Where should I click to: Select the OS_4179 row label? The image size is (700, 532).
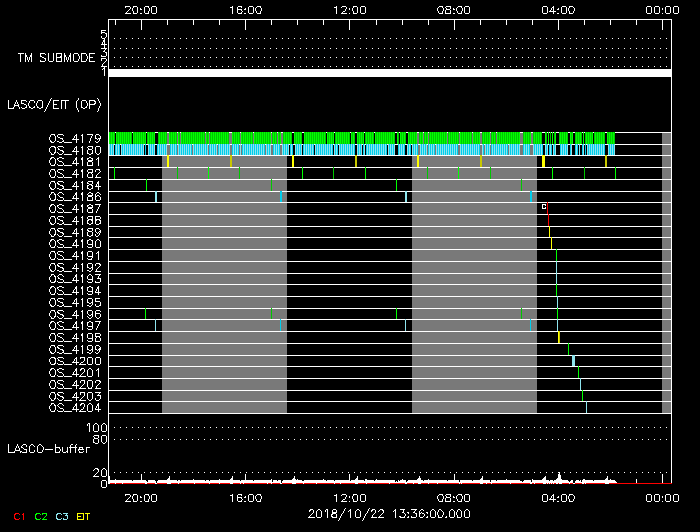pos(74,138)
